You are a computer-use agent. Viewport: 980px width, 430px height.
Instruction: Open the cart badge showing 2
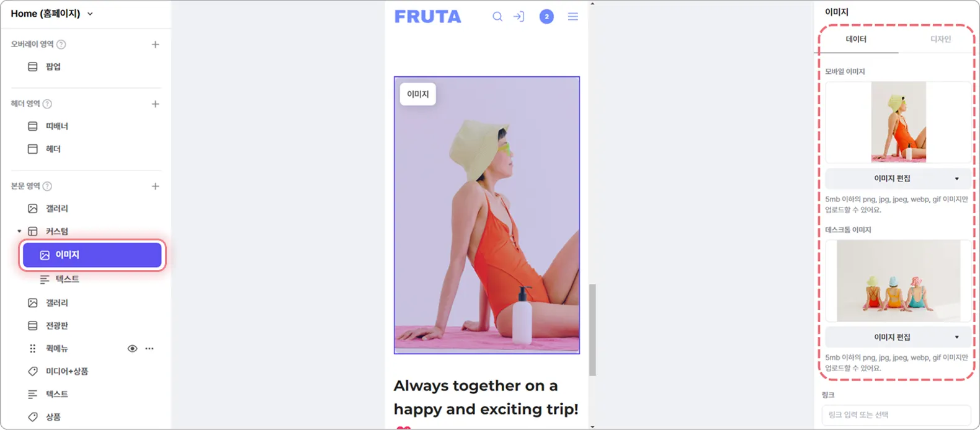[546, 17]
